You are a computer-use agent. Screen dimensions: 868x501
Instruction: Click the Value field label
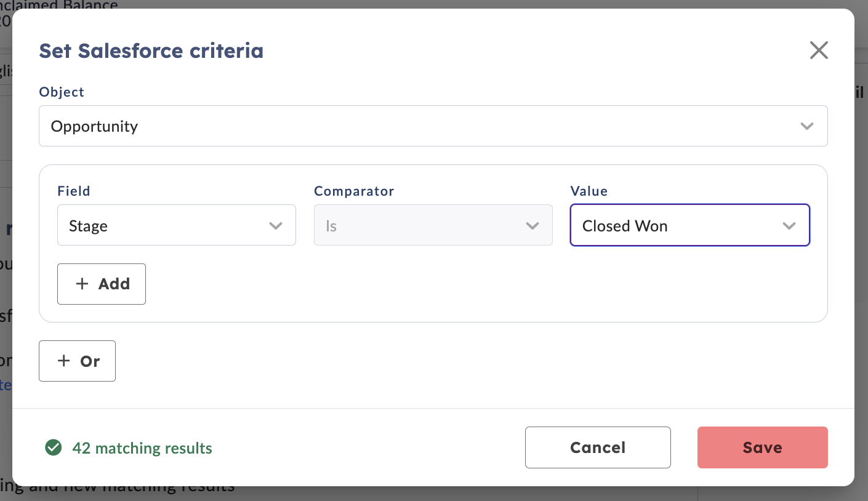[x=589, y=191]
